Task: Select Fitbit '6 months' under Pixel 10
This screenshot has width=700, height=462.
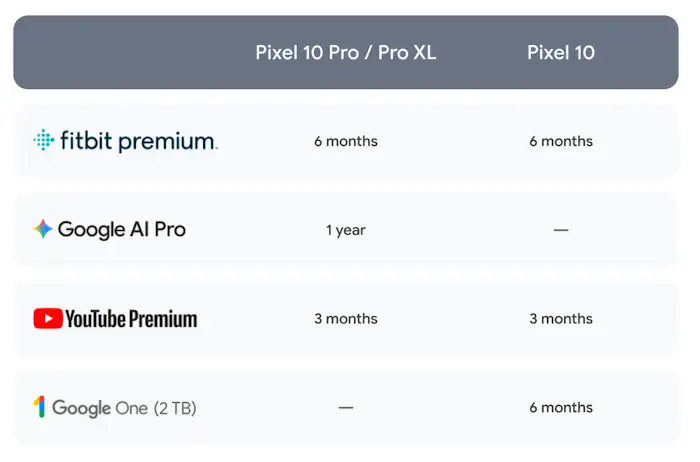Action: tap(561, 141)
